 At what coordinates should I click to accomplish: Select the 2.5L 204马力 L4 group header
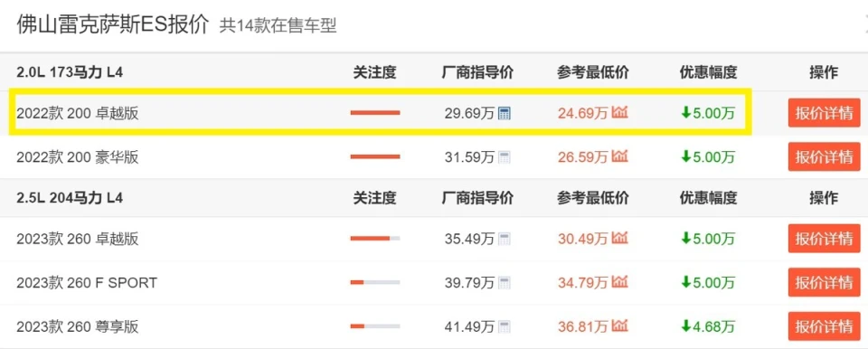coord(70,198)
